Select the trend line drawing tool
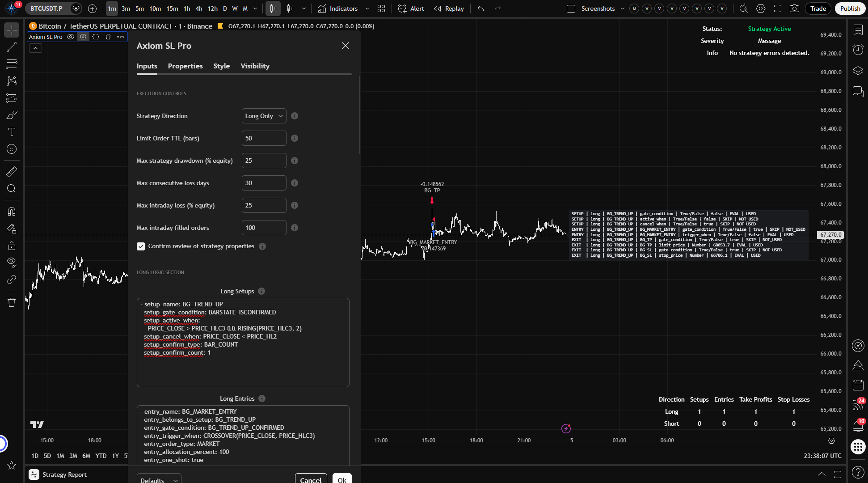 pyautogui.click(x=12, y=47)
